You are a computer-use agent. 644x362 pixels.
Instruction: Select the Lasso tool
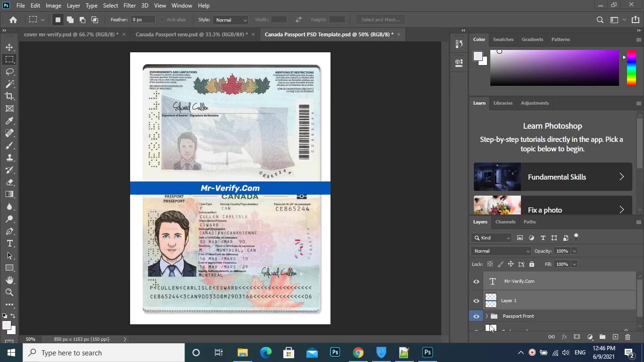tap(9, 72)
